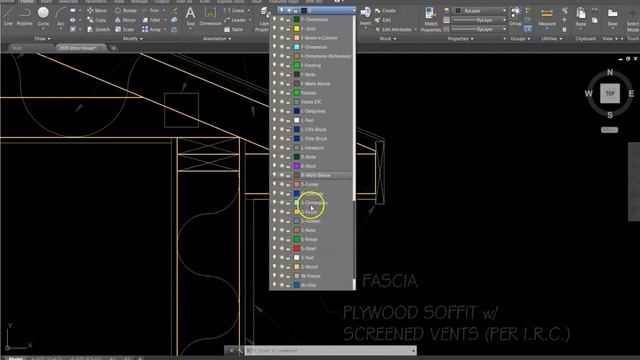Expand the Draw panel

(42, 39)
